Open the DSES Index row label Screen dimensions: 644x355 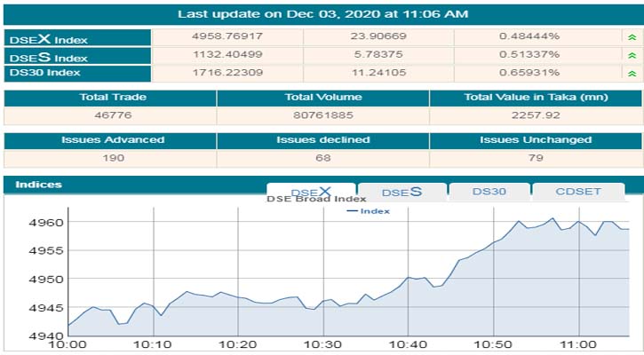pos(49,57)
